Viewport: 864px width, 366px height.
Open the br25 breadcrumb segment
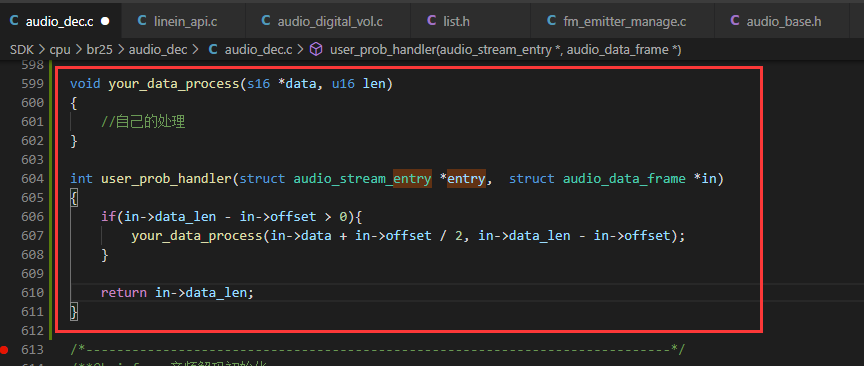99,50
